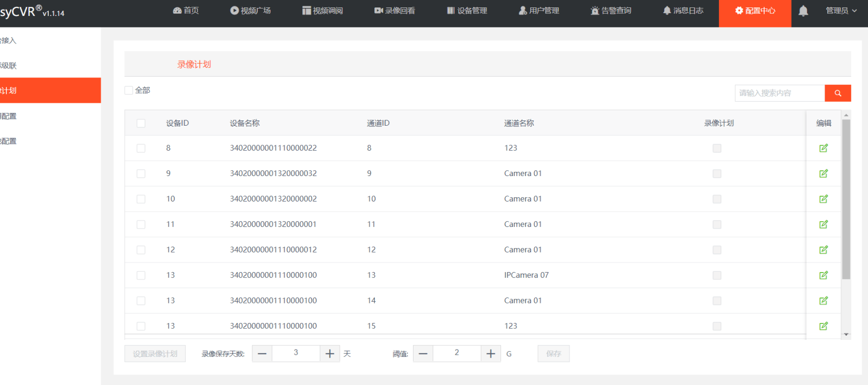Select the row checkbox for device 9
The image size is (868, 385).
click(141, 174)
